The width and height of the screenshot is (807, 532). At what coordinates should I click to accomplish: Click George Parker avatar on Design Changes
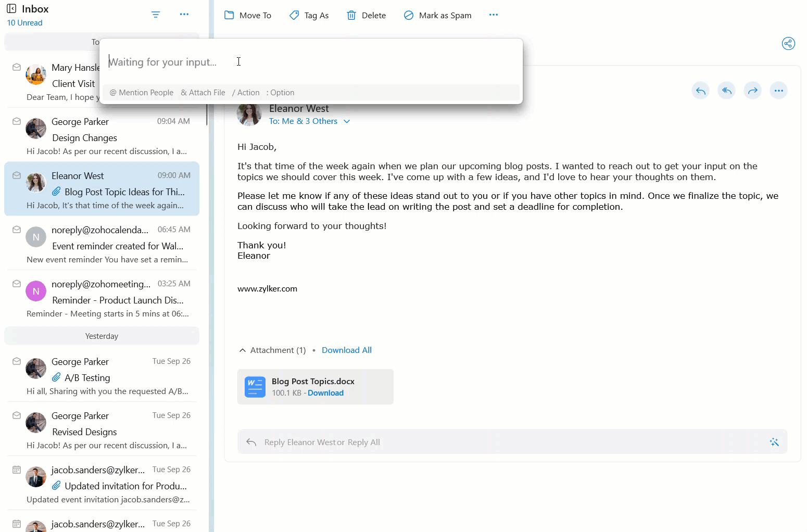(x=36, y=129)
